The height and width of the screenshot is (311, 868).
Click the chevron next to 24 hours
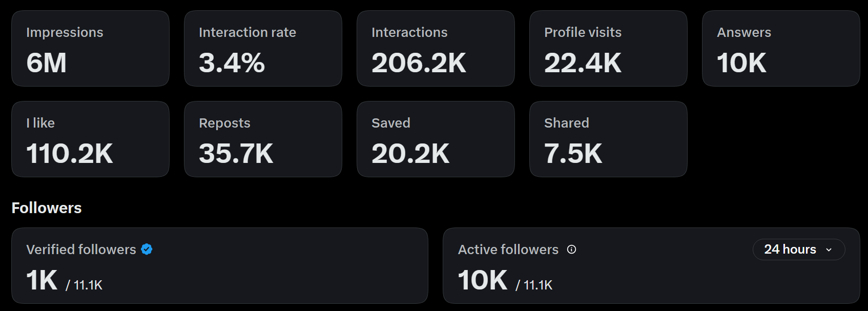(x=829, y=250)
